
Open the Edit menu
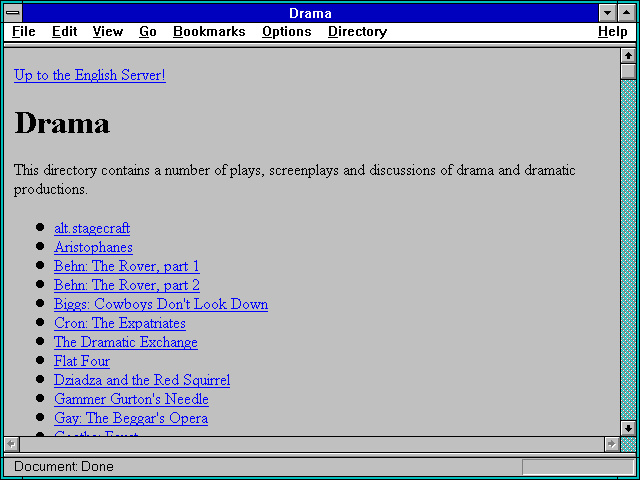pos(64,32)
